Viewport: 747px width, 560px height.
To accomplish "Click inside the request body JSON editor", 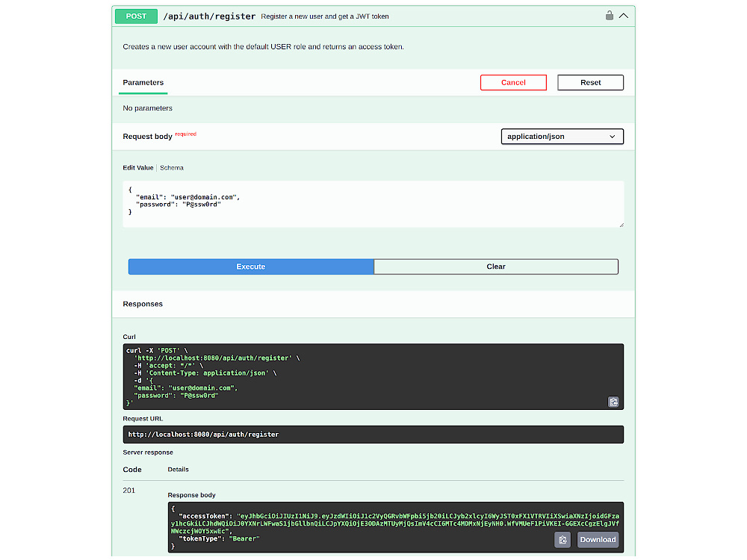I will (373, 204).
